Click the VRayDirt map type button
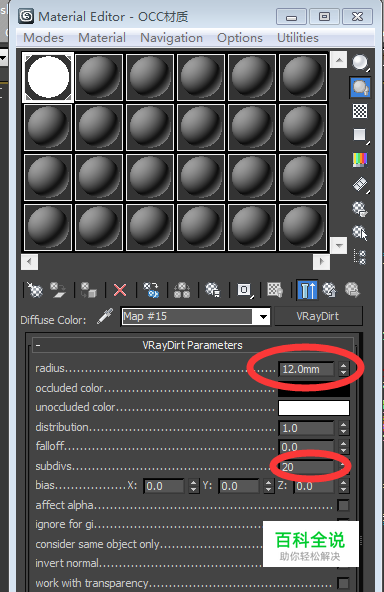This screenshot has width=384, height=592. tap(318, 316)
